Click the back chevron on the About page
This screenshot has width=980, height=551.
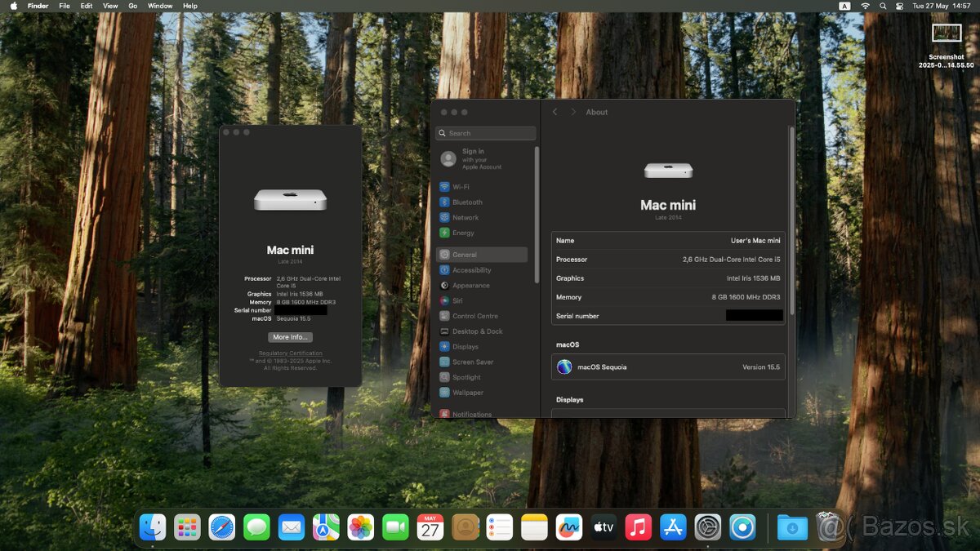pyautogui.click(x=555, y=112)
